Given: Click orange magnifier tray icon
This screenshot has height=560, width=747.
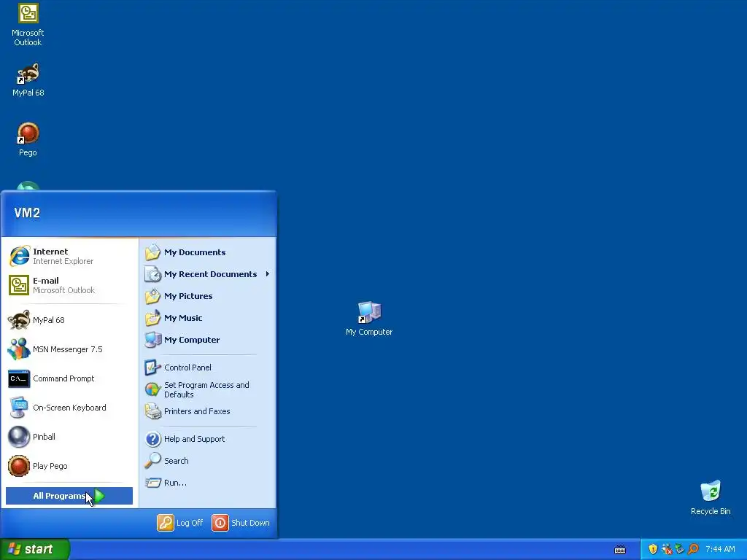Looking at the screenshot, I should coord(693,549).
